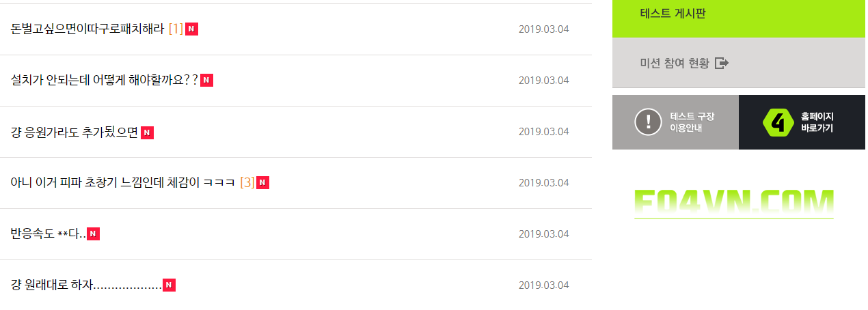
Task: Click the [3] comment count link
Action: pyautogui.click(x=247, y=183)
